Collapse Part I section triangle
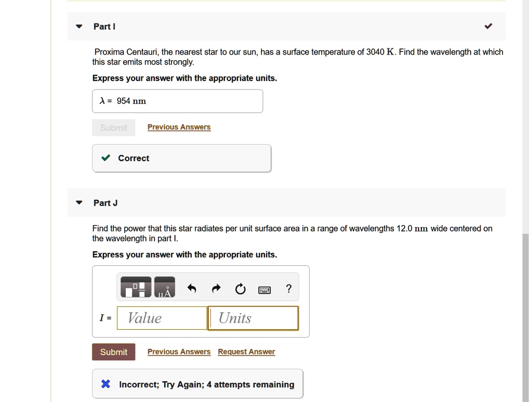Screen dimensions: 532x402 click(78, 27)
